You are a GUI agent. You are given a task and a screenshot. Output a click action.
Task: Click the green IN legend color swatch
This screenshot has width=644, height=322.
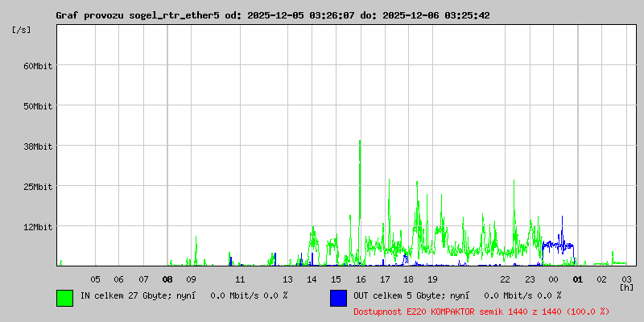(x=64, y=297)
